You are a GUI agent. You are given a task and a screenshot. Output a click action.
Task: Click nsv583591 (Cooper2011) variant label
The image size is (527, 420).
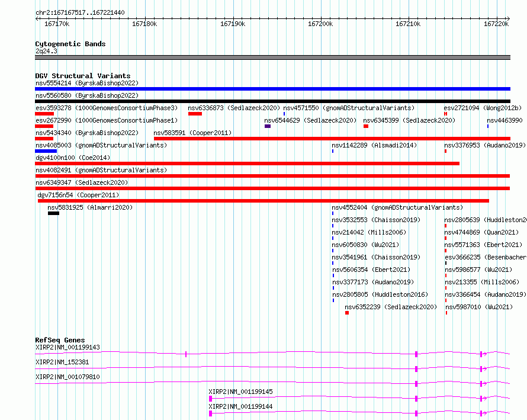(192, 133)
